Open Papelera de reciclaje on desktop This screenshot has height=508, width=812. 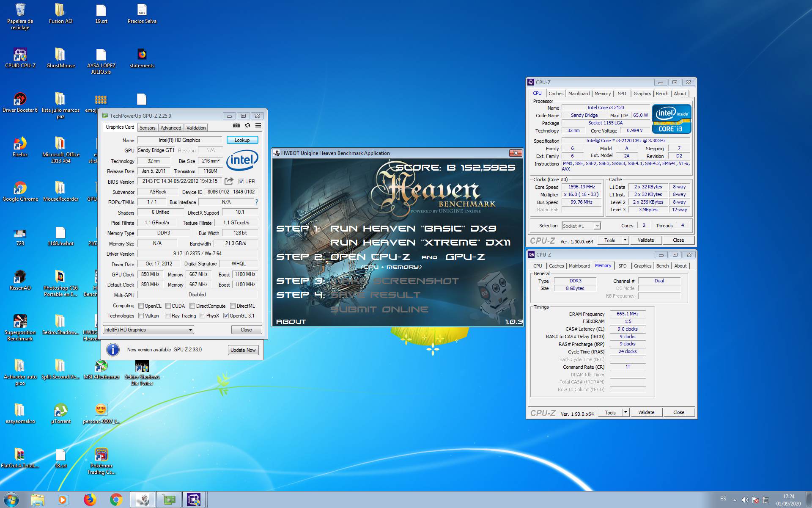20,16
